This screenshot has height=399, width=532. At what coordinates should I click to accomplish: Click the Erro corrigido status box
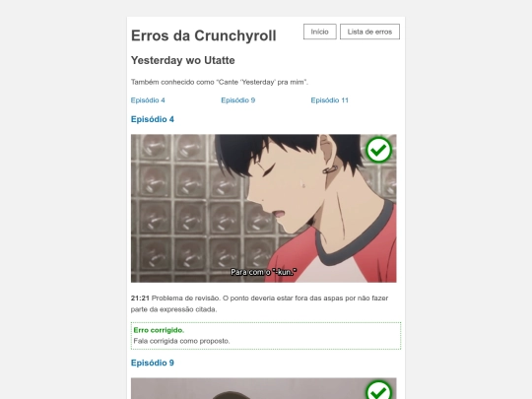pos(266,336)
